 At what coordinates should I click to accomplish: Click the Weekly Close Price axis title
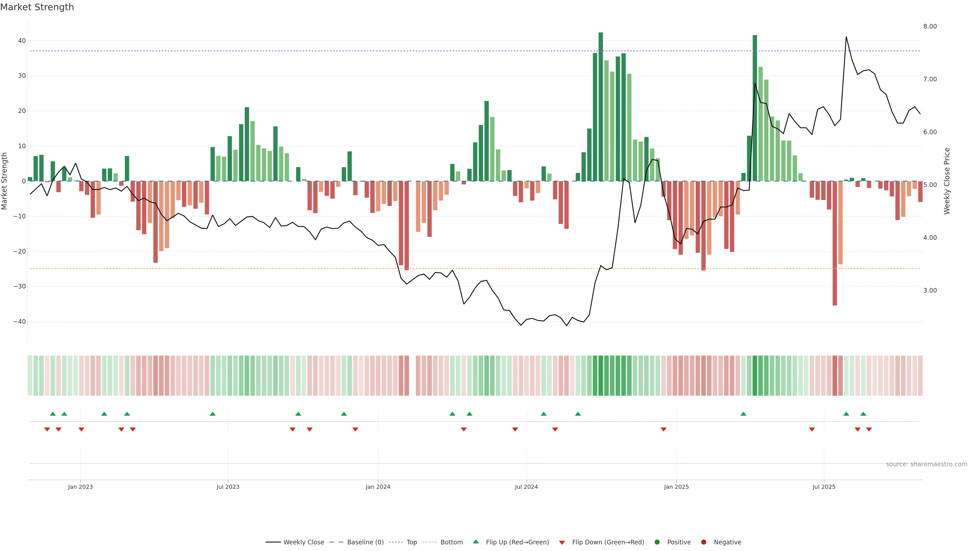tap(947, 181)
